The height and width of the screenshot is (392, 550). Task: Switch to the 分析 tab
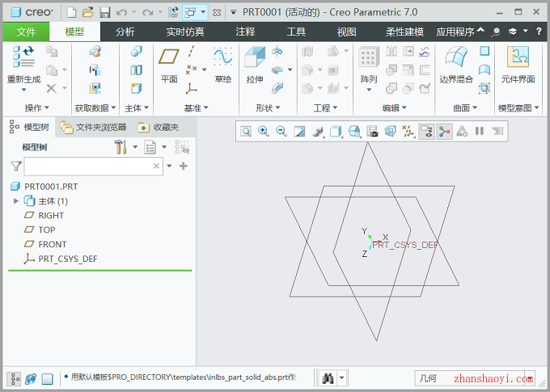point(125,32)
